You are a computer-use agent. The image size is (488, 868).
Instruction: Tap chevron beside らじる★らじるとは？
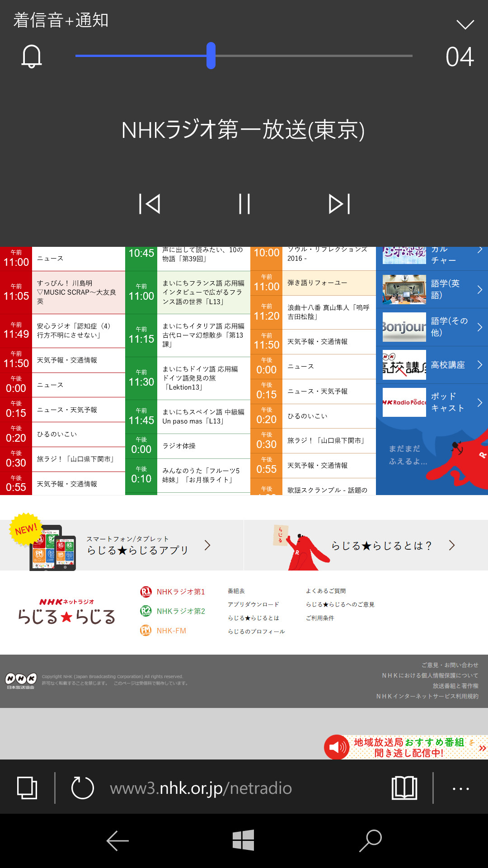point(452,545)
